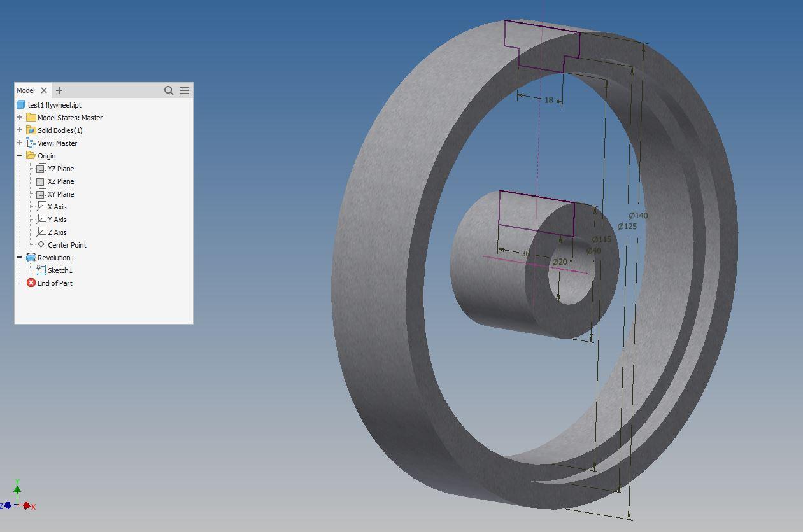
Task: Expand the View: Master node
Action: click(x=20, y=143)
